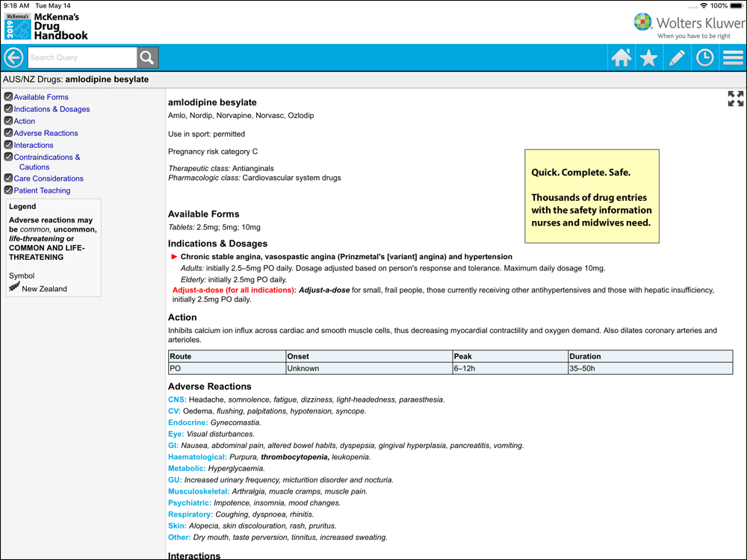Click the CV adverse reactions label
Image resolution: width=747 pixels, height=560 pixels.
click(x=174, y=411)
